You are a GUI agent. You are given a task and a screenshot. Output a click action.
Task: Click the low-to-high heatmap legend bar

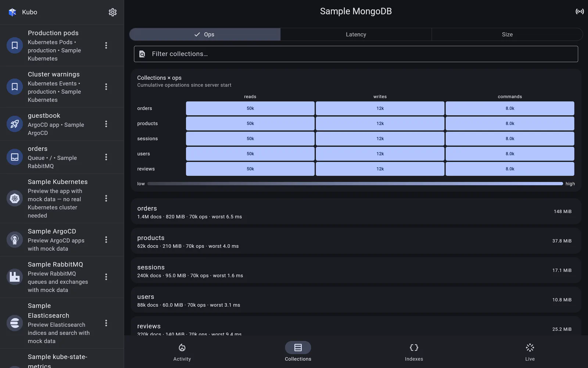click(355, 184)
